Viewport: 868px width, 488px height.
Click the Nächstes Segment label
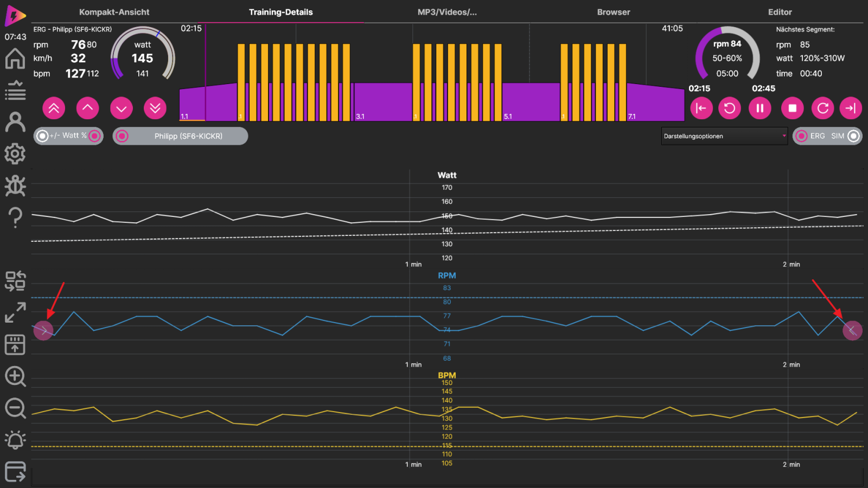[805, 29]
